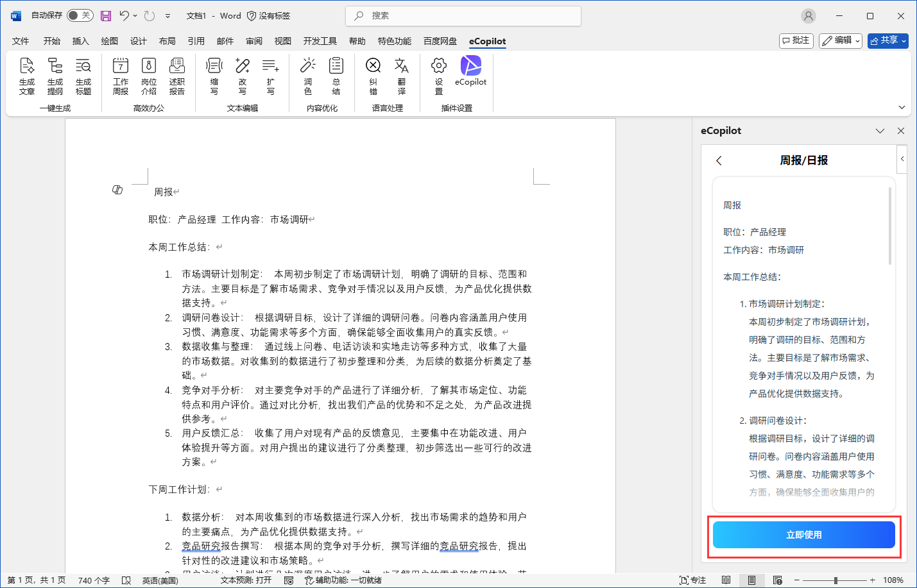Switch to the 审阅 ribbon tab
This screenshot has width=917, height=588.
coord(253,40)
